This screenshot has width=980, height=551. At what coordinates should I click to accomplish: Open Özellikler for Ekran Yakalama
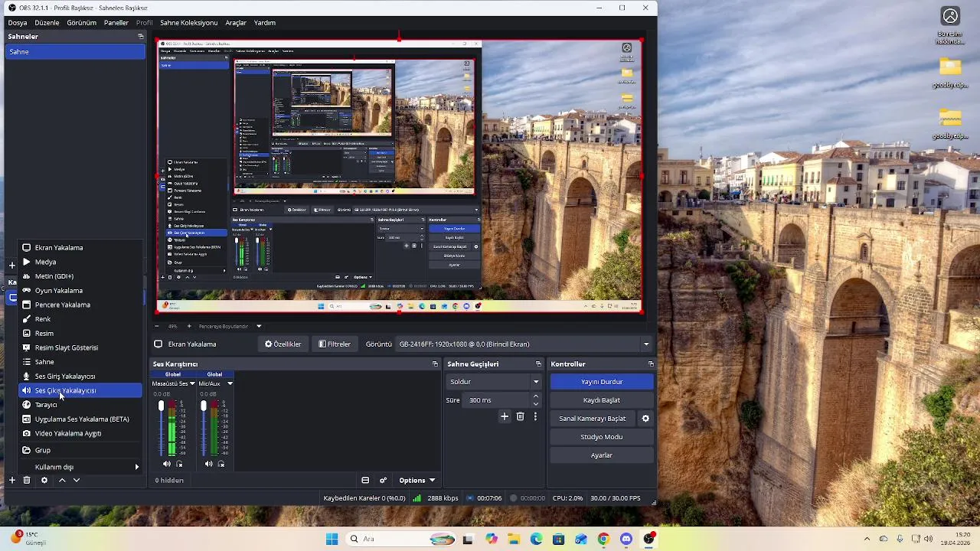click(283, 344)
